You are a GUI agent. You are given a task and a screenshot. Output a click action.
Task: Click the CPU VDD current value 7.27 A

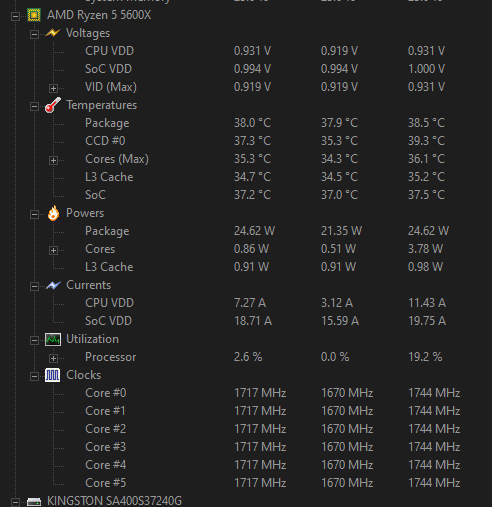pos(250,303)
